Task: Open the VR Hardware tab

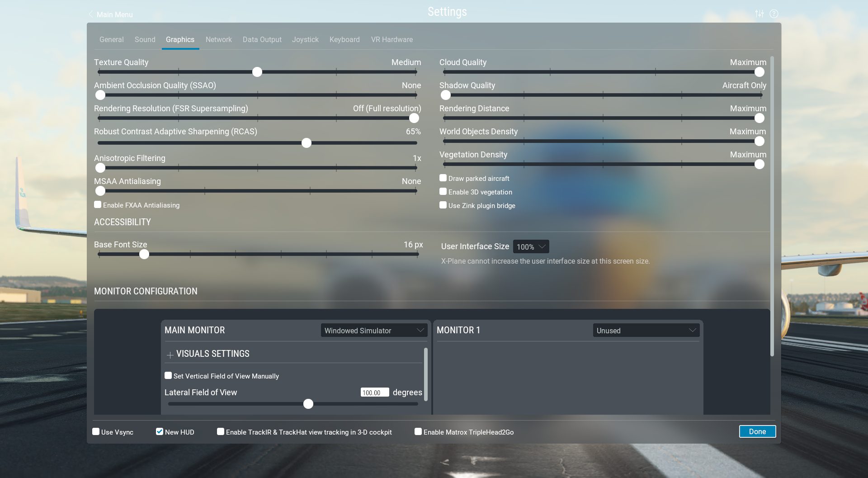Action: (392, 40)
